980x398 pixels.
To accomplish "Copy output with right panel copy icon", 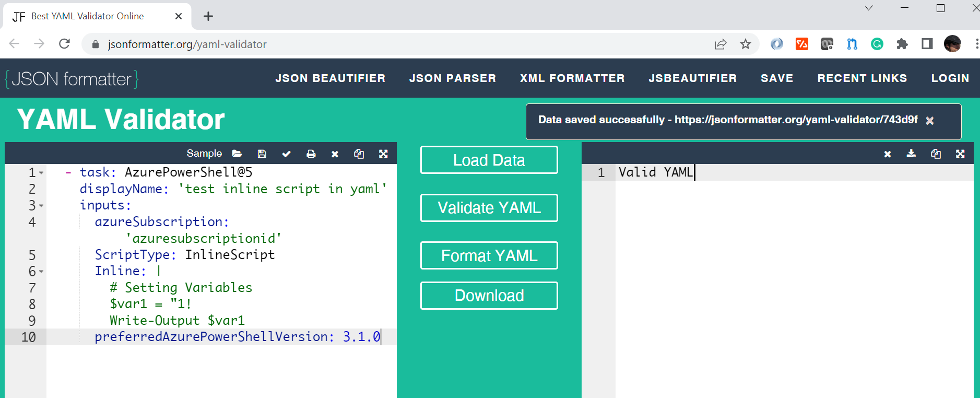I will pos(936,154).
